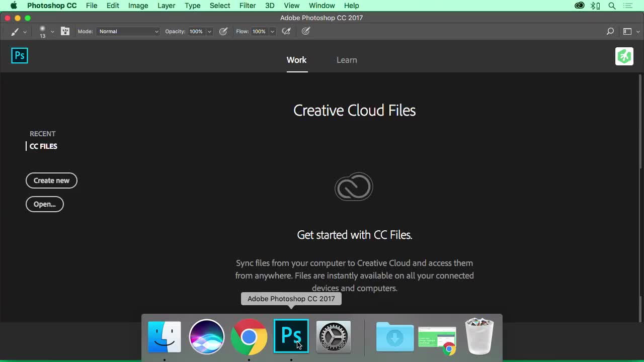Open the Filter menu
This screenshot has width=644, height=362.
(x=248, y=6)
